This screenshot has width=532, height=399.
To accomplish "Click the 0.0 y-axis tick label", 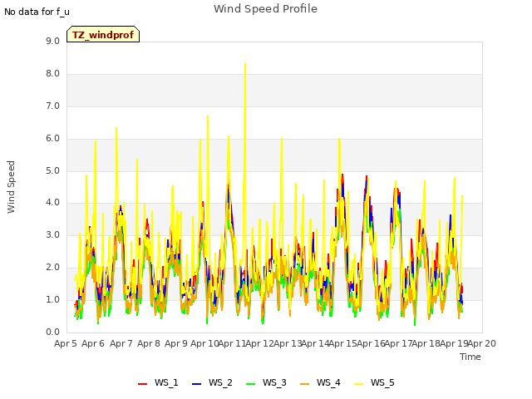I will coord(52,332).
